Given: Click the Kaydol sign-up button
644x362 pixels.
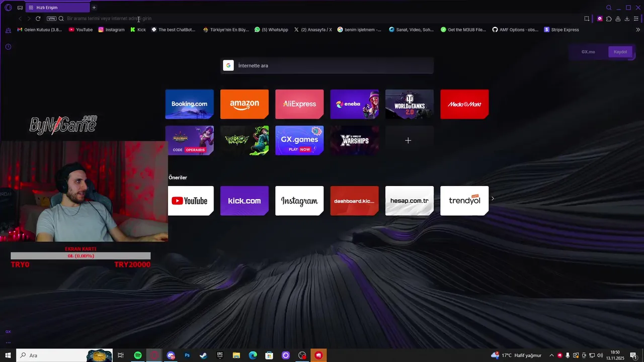Looking at the screenshot, I should pos(620,52).
